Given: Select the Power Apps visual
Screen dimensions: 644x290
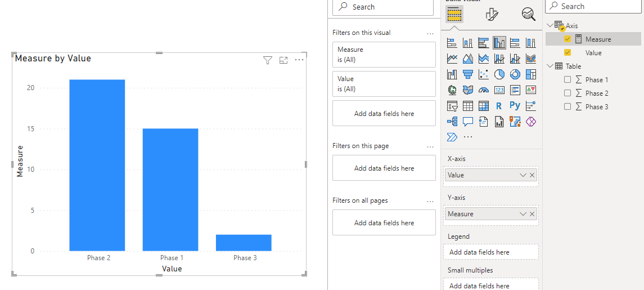Looking at the screenshot, I should (530, 122).
